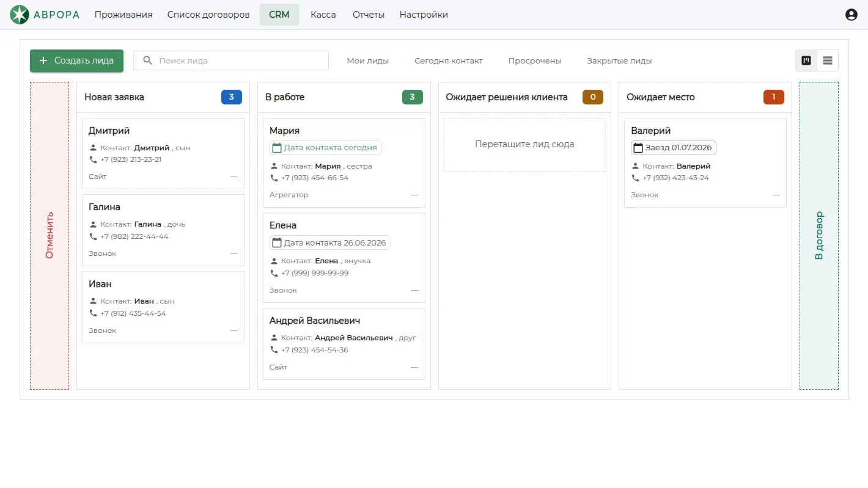
Task: Click count badge on Ожидает решения клиента
Action: [593, 97]
